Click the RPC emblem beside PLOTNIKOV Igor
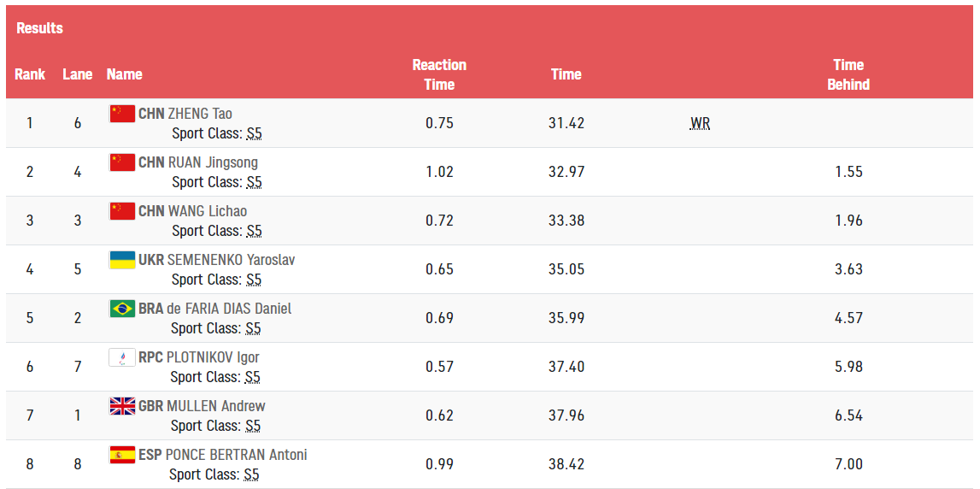This screenshot has height=489, width=980. [x=122, y=357]
